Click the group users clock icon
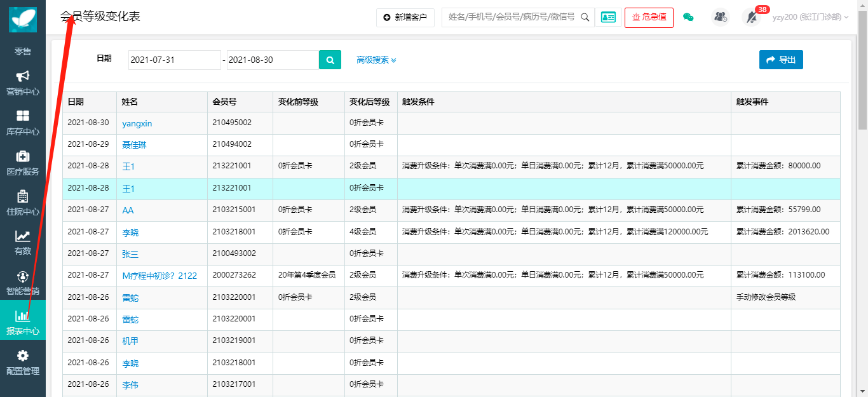The height and width of the screenshot is (397, 868). tap(721, 17)
